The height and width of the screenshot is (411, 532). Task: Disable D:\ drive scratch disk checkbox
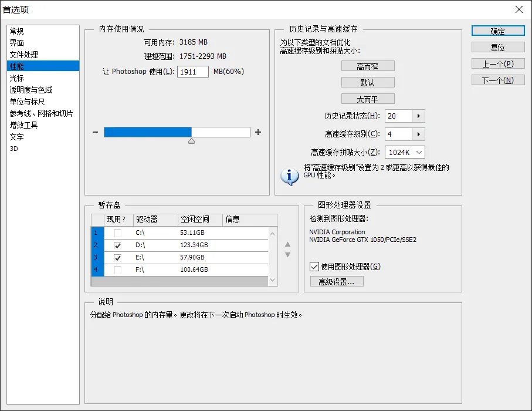[118, 245]
